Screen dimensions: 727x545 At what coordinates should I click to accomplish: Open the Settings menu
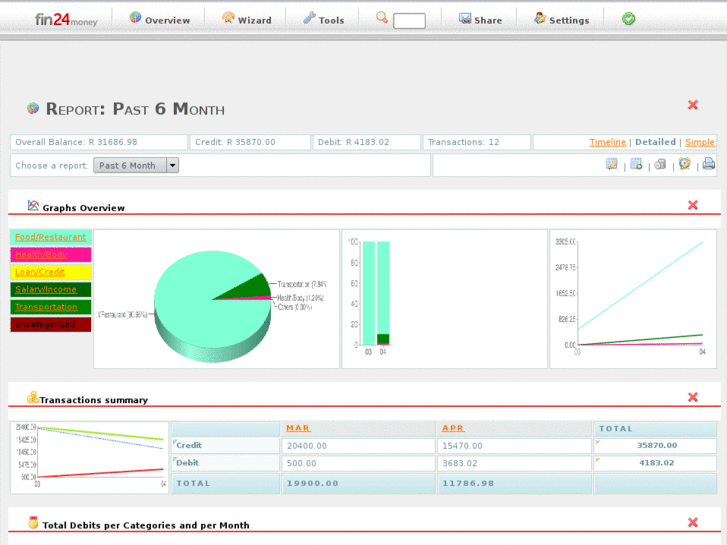pyautogui.click(x=562, y=19)
